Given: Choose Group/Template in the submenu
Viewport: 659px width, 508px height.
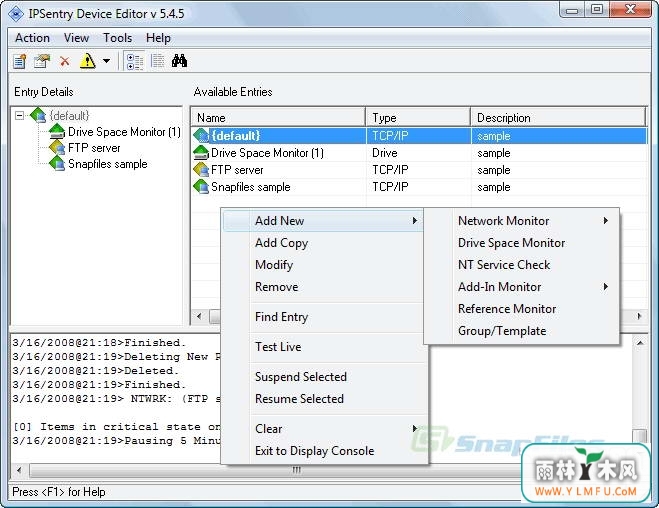Looking at the screenshot, I should pos(521,331).
